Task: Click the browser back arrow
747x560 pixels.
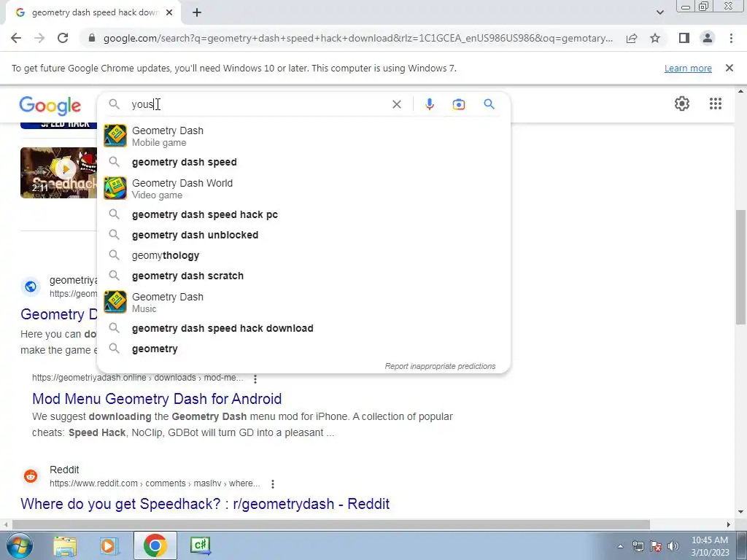Action: click(x=16, y=38)
